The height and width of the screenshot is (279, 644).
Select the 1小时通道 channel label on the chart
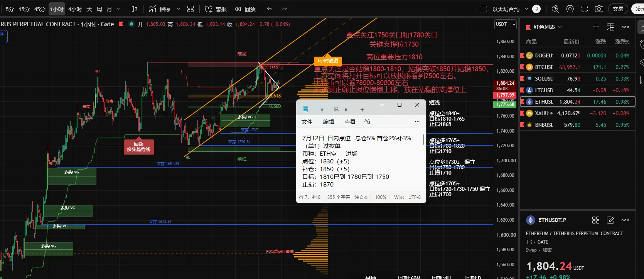328,61
